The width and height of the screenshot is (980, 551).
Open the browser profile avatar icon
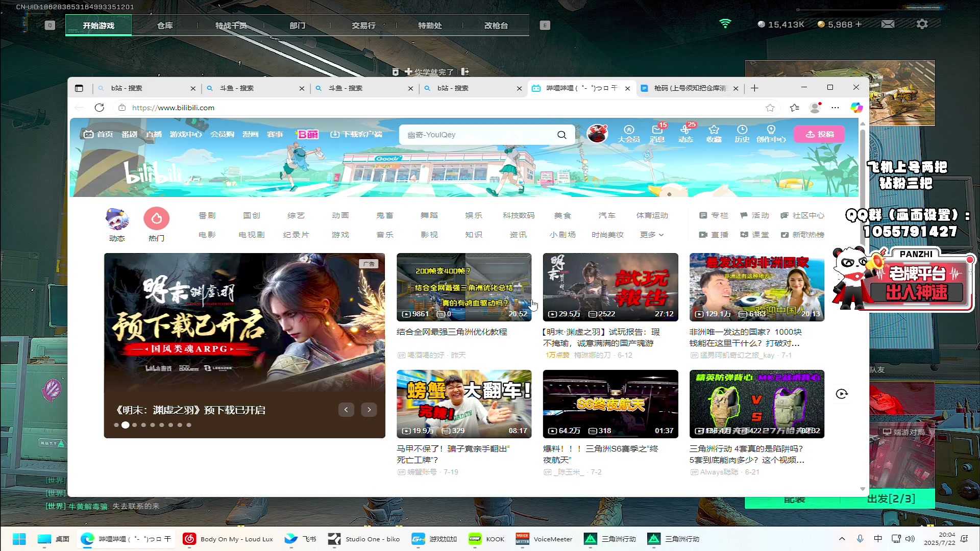(x=815, y=108)
